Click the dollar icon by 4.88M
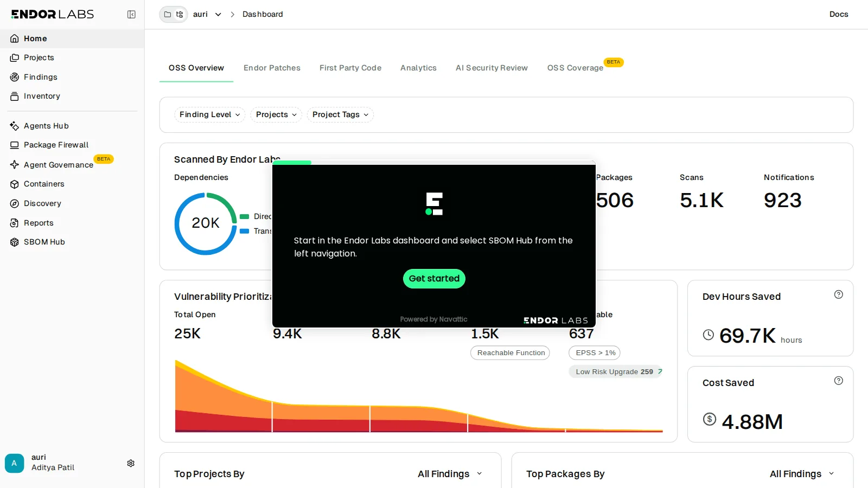The image size is (868, 488). coord(710,419)
